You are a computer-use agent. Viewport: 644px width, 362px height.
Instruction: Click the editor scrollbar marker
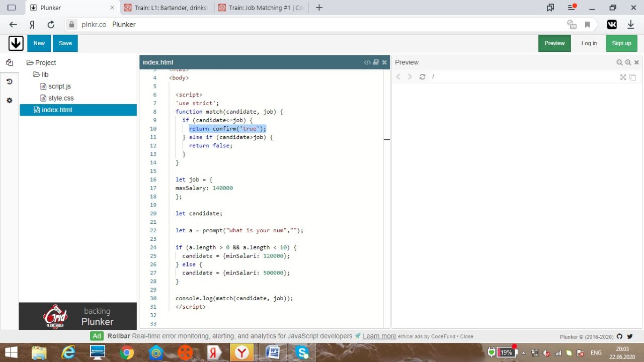tap(386, 139)
